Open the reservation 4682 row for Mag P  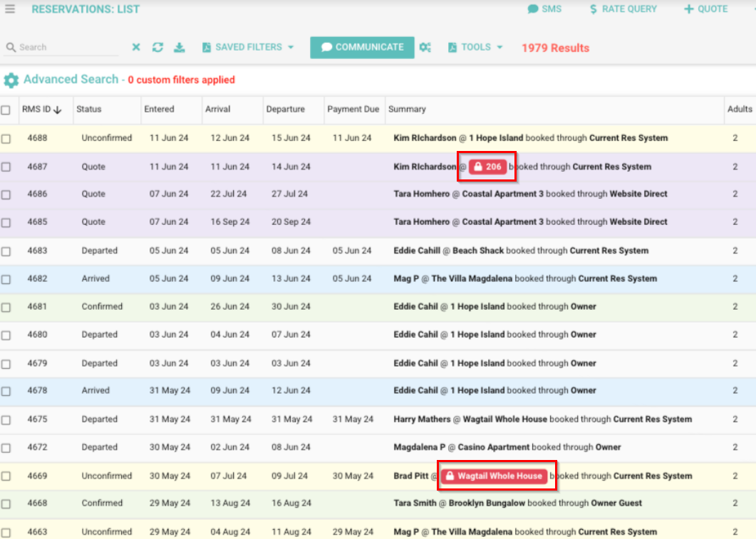(524, 278)
